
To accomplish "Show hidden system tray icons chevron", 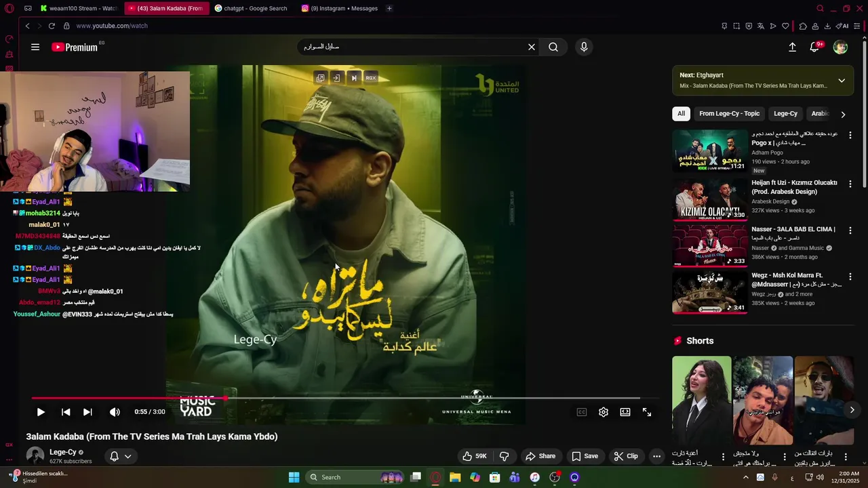I will tap(745, 477).
